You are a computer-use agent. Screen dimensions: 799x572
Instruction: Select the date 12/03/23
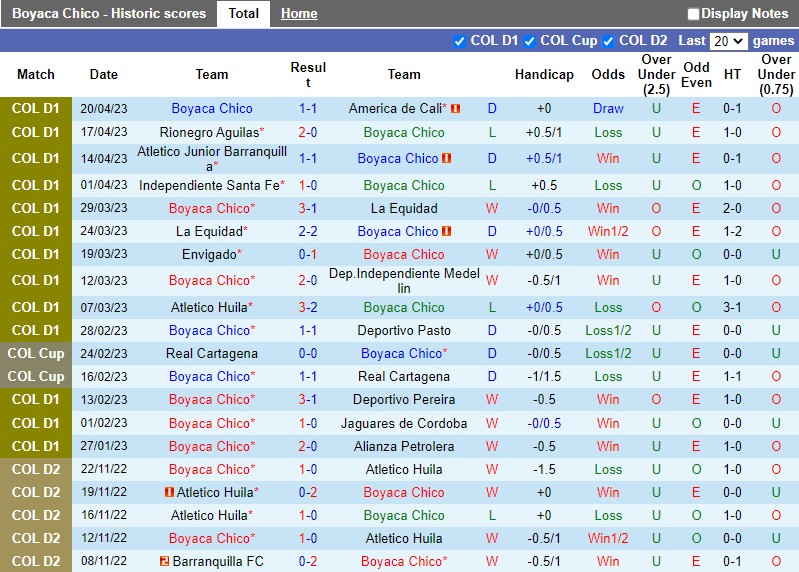pyautogui.click(x=103, y=281)
